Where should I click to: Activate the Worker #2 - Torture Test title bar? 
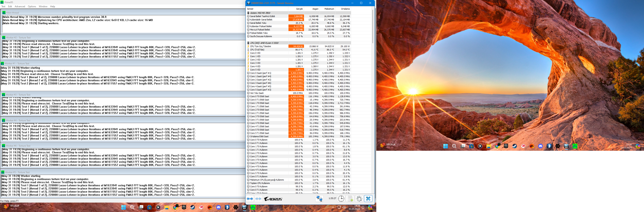(x=123, y=37)
